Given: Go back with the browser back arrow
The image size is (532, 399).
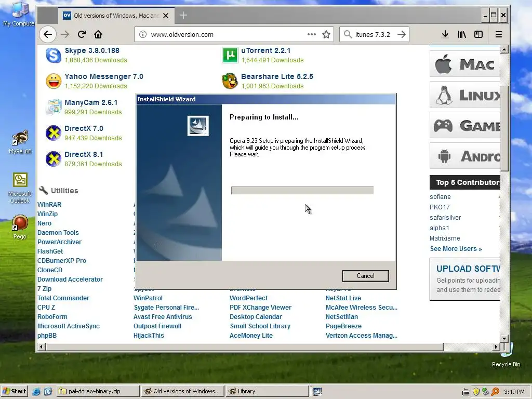Looking at the screenshot, I should 48,34.
